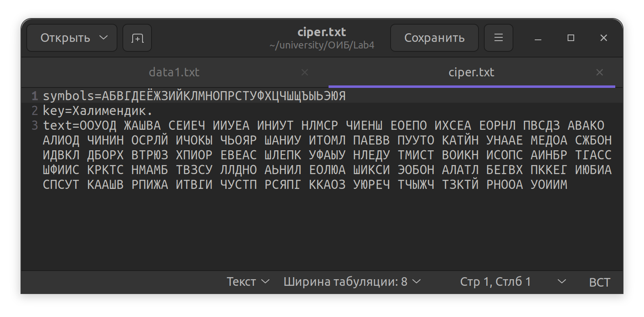Open the Стр 1, Стлб 1 position menu
This screenshot has width=644, height=317.
(x=513, y=282)
